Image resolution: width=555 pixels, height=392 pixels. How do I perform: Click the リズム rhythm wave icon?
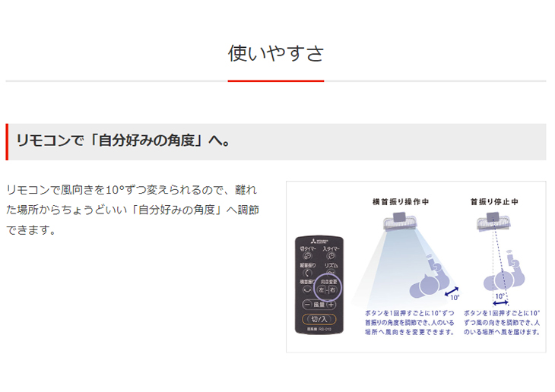tap(331, 272)
